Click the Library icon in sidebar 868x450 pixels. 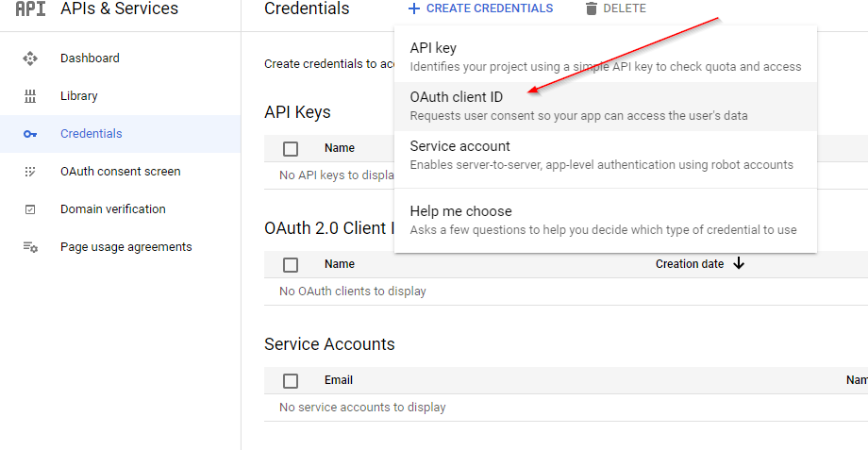[30, 96]
